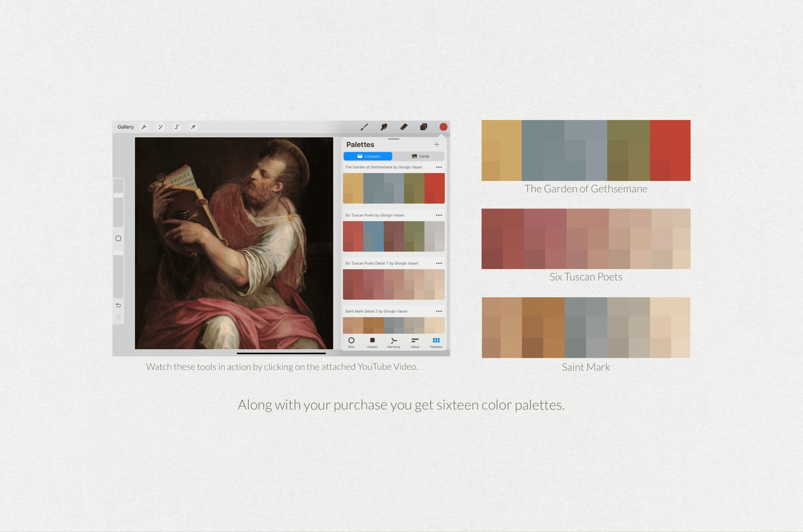Enable Compact palette view

coord(368,156)
